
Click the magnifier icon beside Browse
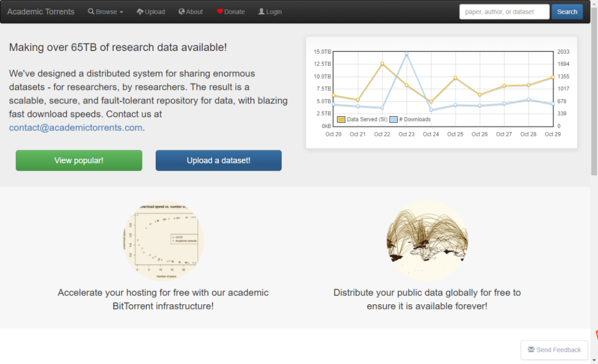91,12
